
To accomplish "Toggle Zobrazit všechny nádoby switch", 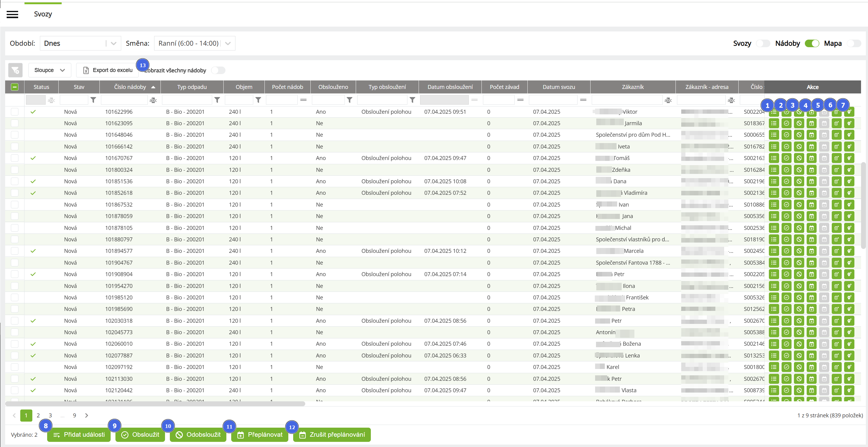I will coord(218,70).
